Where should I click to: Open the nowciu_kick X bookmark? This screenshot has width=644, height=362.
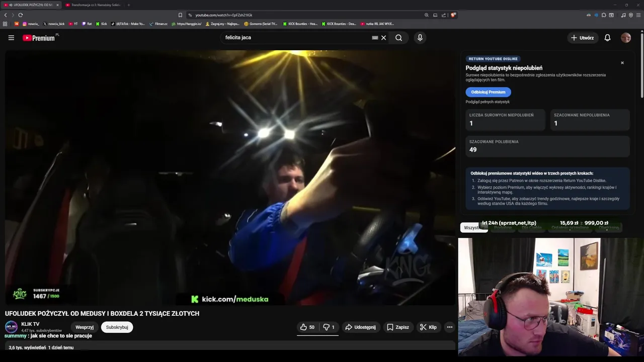(x=54, y=24)
